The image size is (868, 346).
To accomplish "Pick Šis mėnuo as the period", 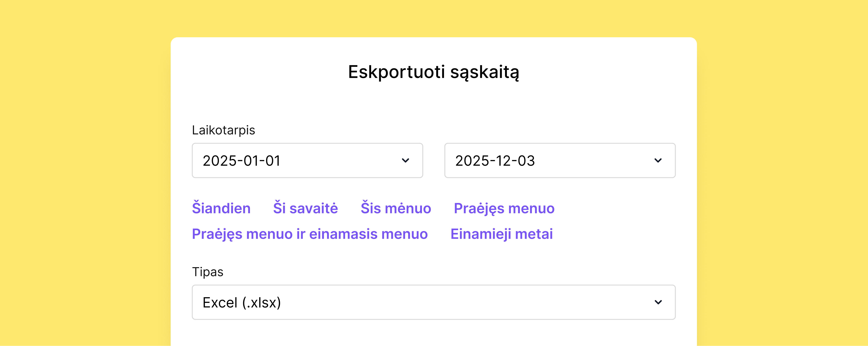I will (x=396, y=208).
